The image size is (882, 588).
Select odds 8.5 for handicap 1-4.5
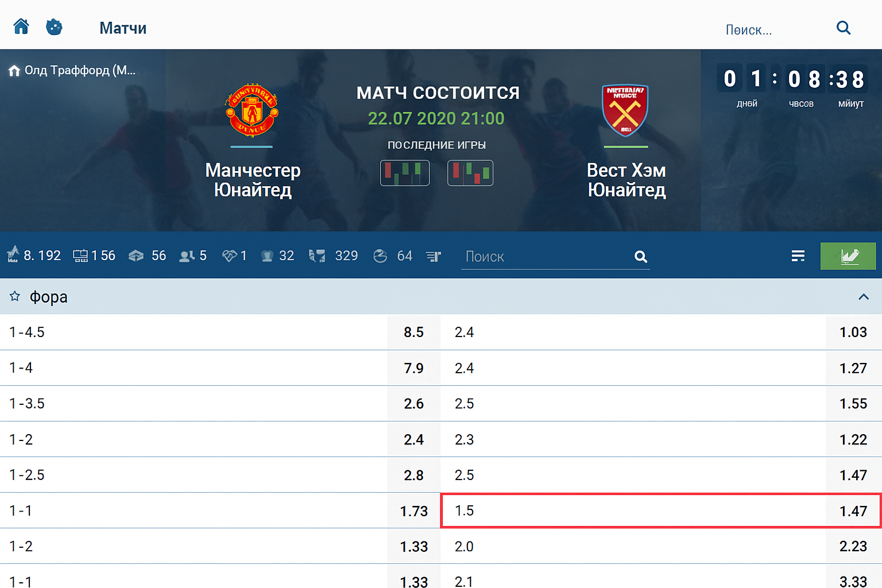[x=413, y=332]
